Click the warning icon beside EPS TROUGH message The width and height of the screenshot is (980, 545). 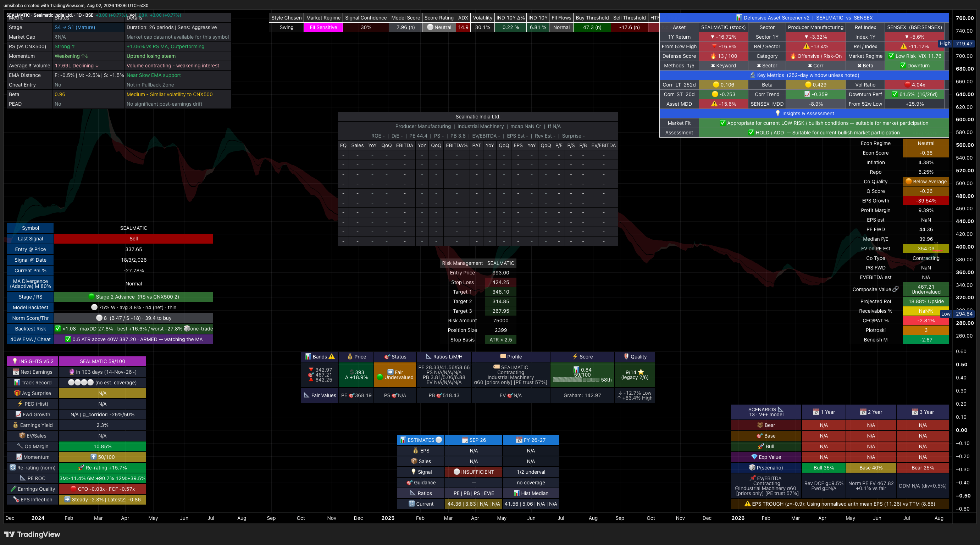tap(748, 504)
